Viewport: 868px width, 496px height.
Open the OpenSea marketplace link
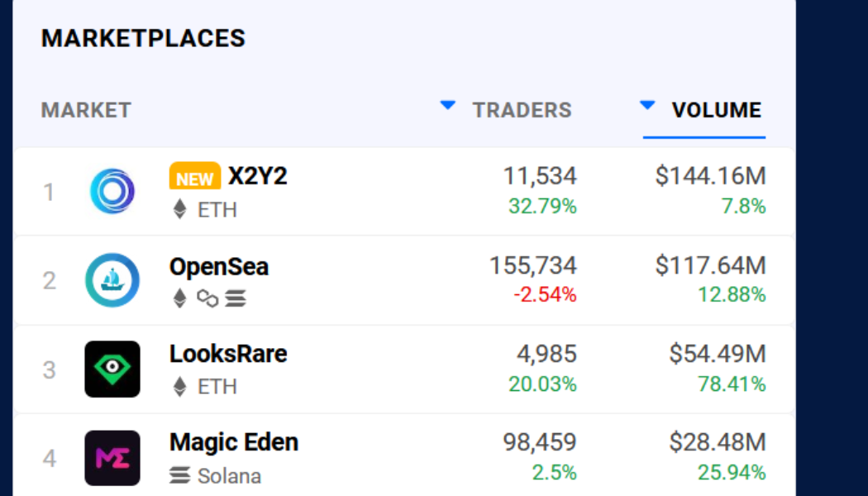(x=219, y=266)
